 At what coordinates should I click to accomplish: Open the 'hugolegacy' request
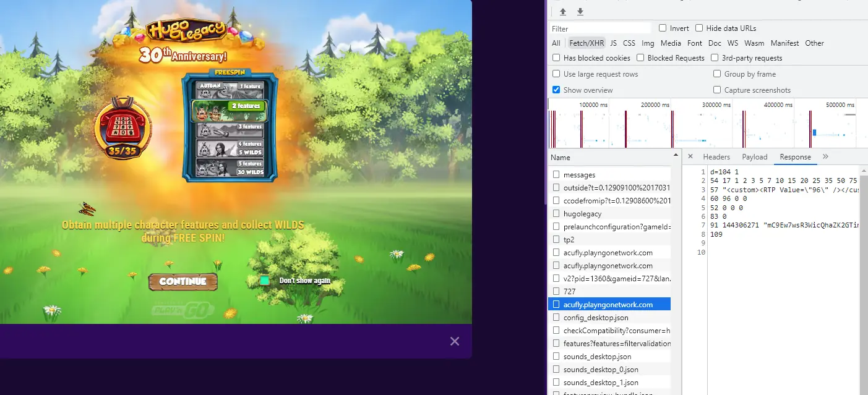(609, 214)
